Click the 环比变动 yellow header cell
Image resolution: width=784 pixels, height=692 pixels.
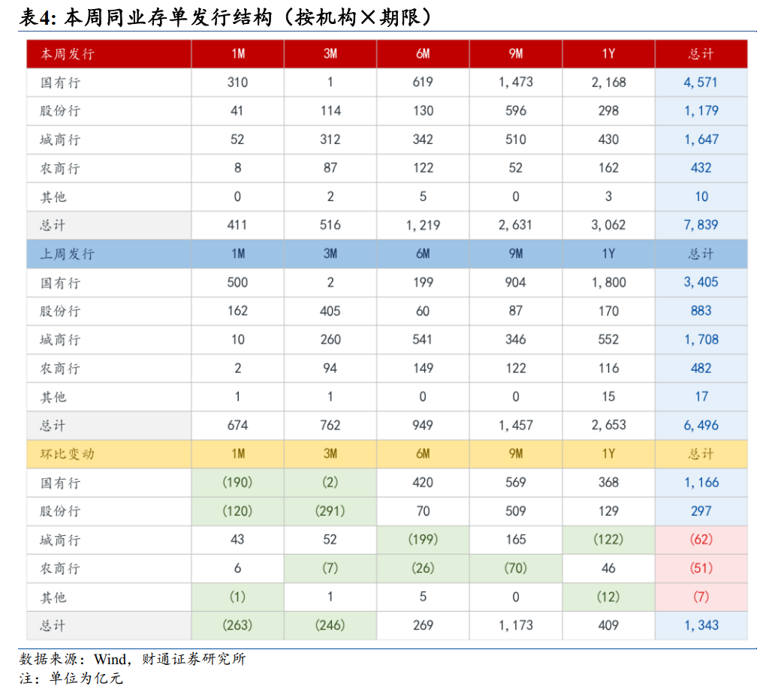[109, 453]
